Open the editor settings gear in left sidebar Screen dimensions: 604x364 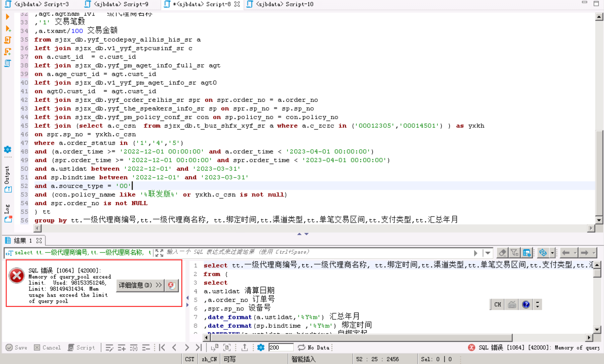click(x=7, y=149)
